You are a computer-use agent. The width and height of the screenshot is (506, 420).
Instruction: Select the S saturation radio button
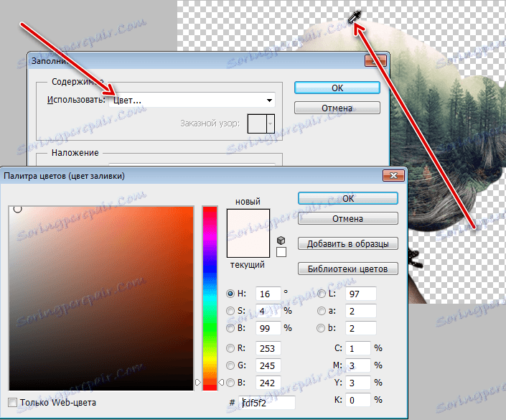tap(230, 311)
